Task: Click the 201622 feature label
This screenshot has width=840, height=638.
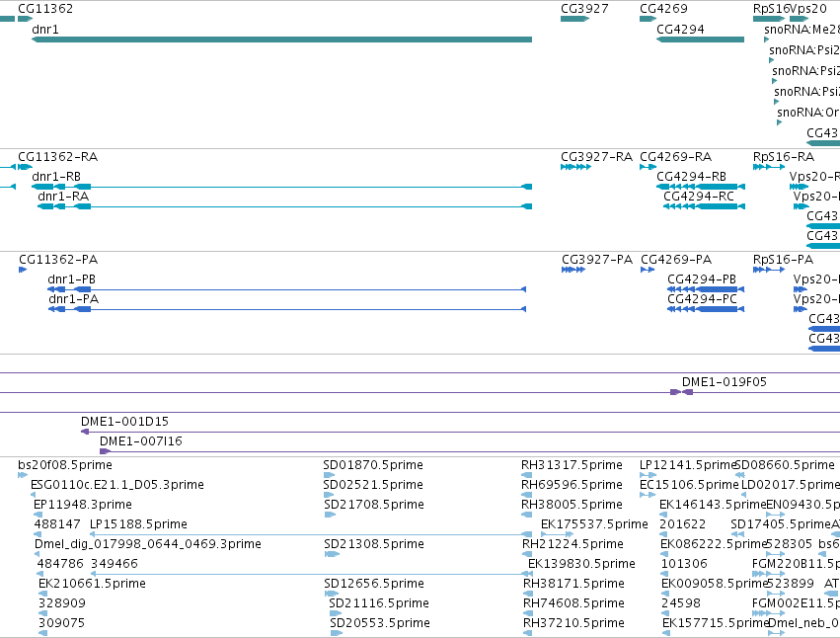Action: (x=682, y=524)
